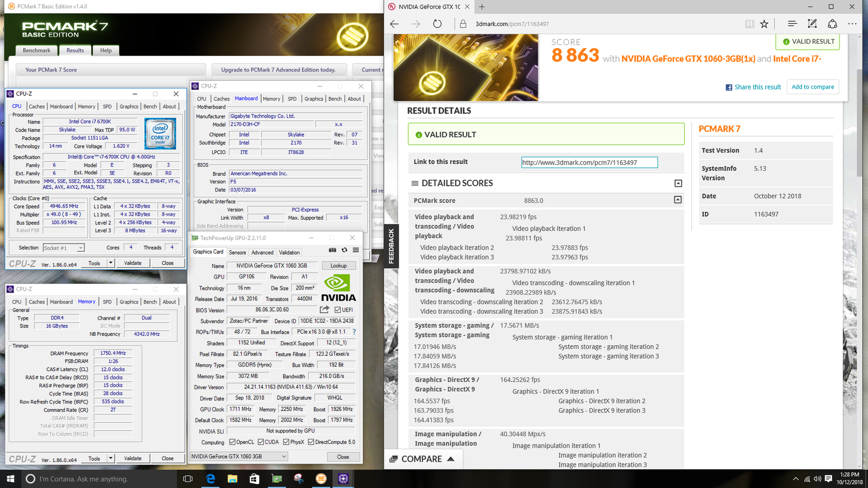Open the Windows Start menu

(11, 479)
